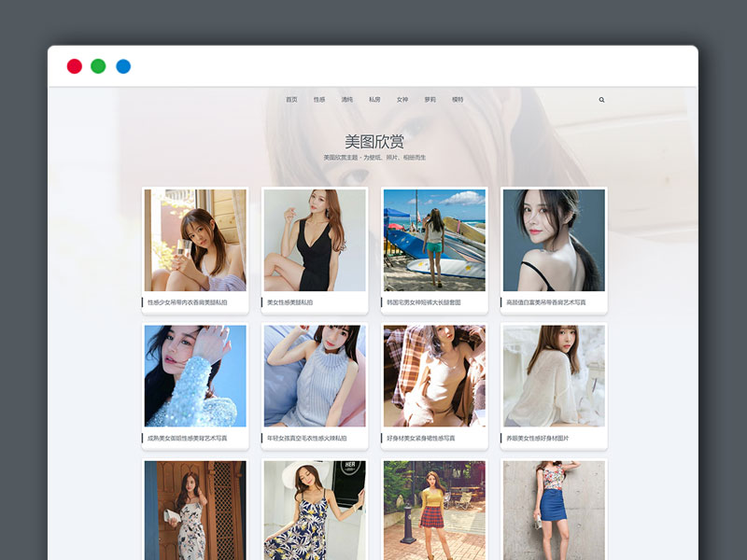Switch to the 女神 category
This screenshot has height=560, width=747.
(402, 100)
